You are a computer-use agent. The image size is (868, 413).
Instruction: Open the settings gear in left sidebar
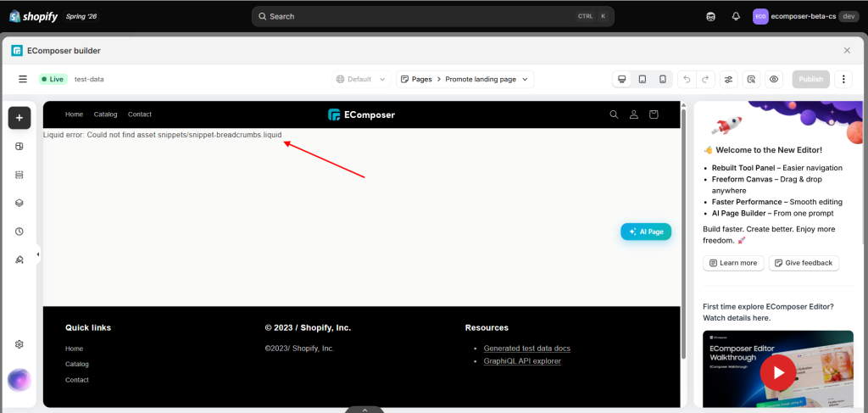click(x=19, y=344)
